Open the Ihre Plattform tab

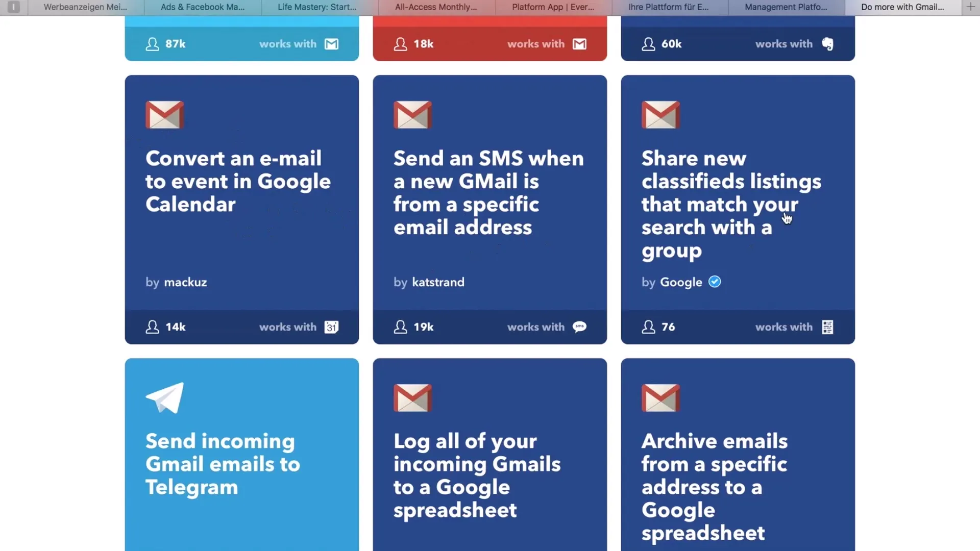[669, 7]
